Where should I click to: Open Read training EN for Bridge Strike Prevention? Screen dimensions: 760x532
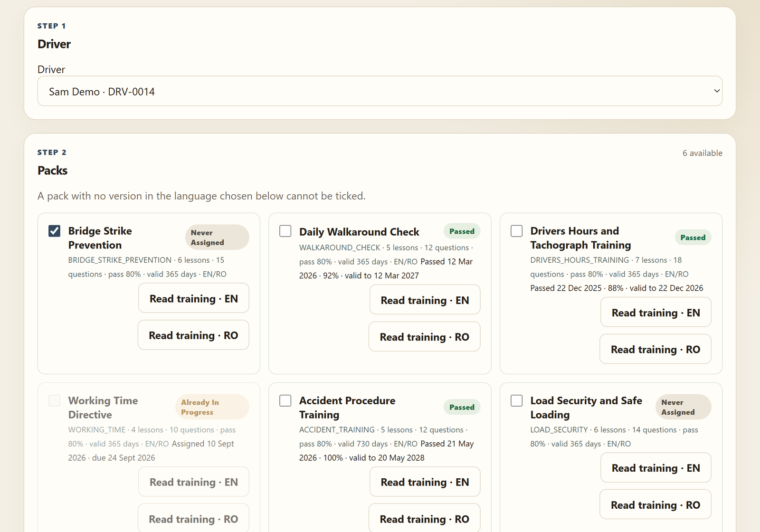194,298
